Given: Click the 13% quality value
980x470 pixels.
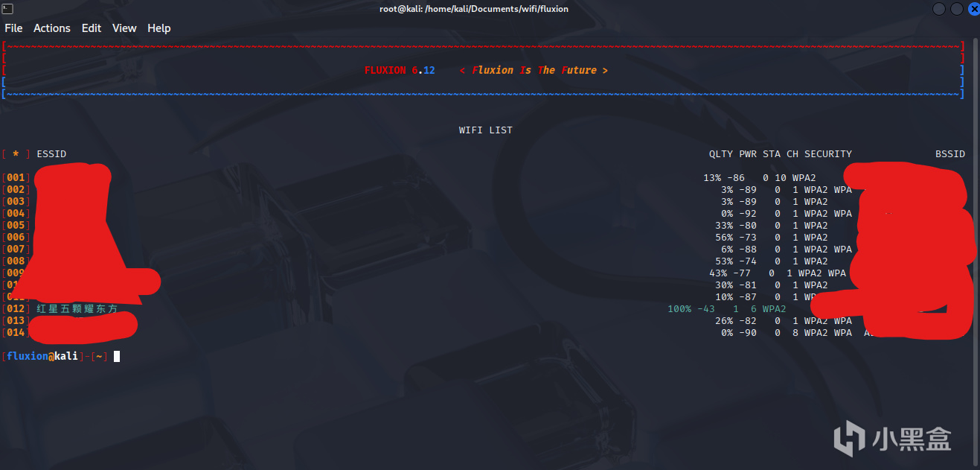Looking at the screenshot, I should (x=712, y=178).
